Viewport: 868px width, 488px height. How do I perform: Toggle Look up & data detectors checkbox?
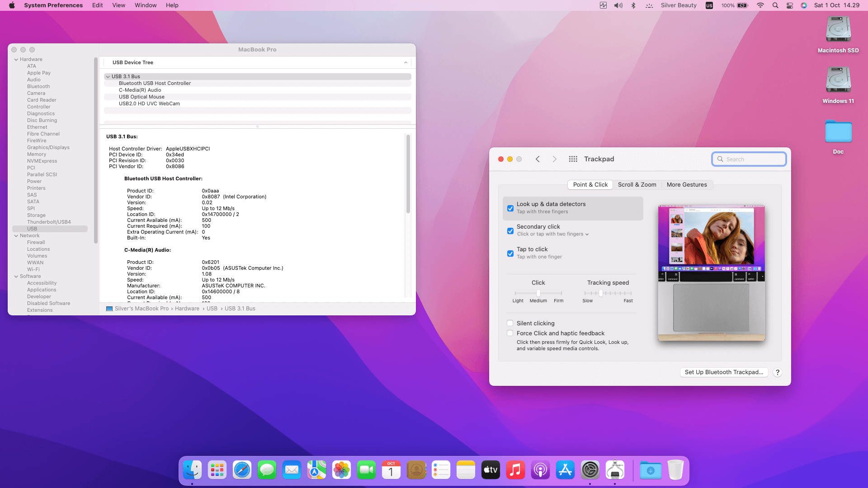(x=510, y=208)
